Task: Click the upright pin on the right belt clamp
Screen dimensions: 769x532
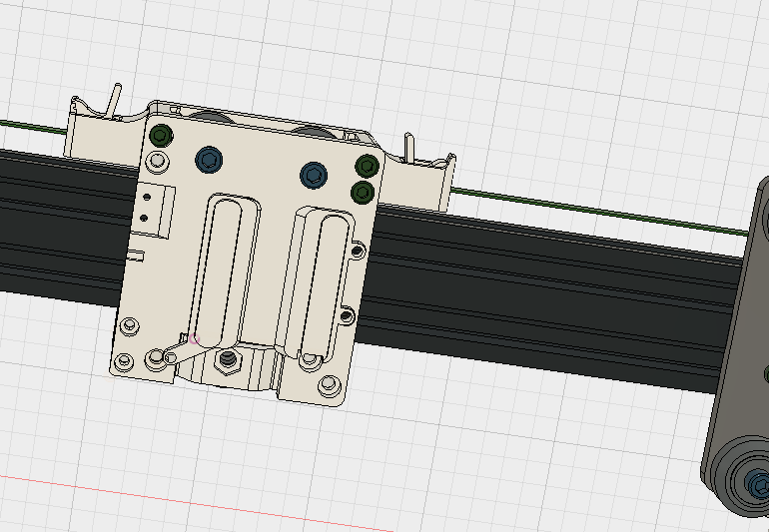Action: [409, 147]
